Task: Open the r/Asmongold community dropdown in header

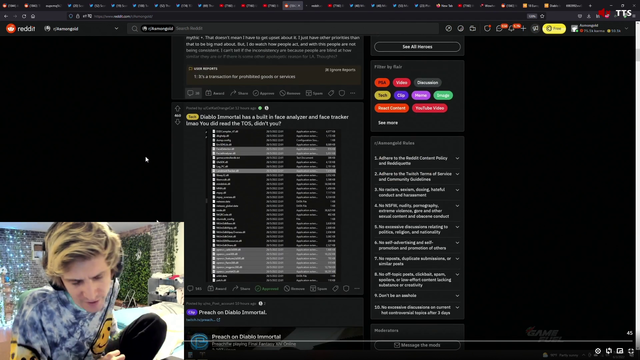Action: click(x=81, y=29)
